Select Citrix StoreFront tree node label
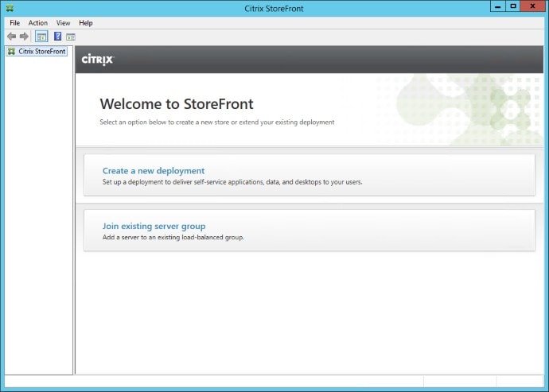This screenshot has height=392, width=549. point(42,51)
